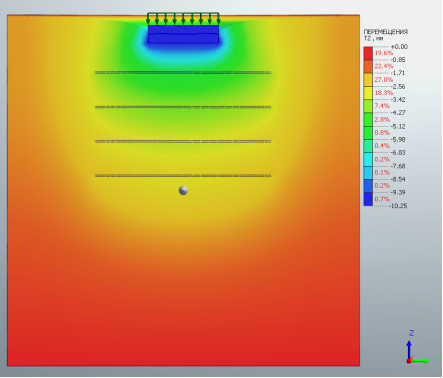Screen dimensions: 443x378
Task: Click the gray sphere node in the model
Action: [x=183, y=190]
